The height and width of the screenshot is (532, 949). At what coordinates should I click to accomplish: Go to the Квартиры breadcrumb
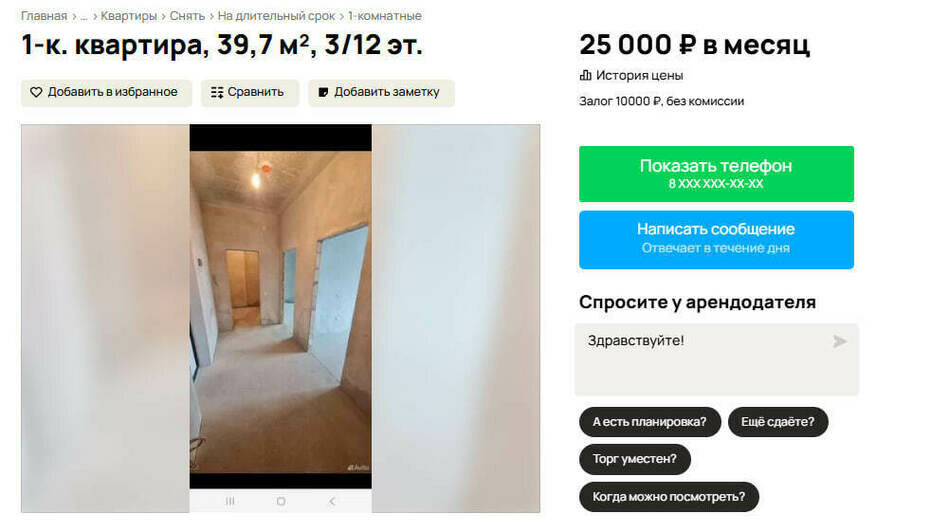coord(128,16)
